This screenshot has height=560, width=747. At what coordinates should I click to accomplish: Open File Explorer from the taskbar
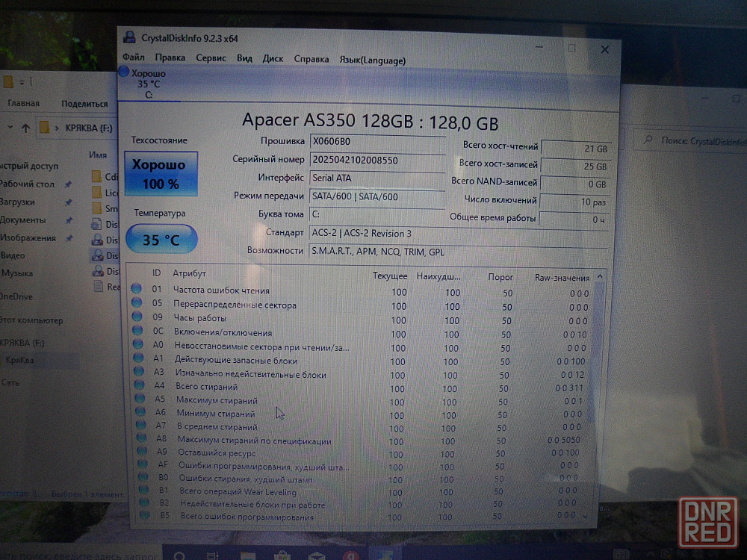[247, 555]
